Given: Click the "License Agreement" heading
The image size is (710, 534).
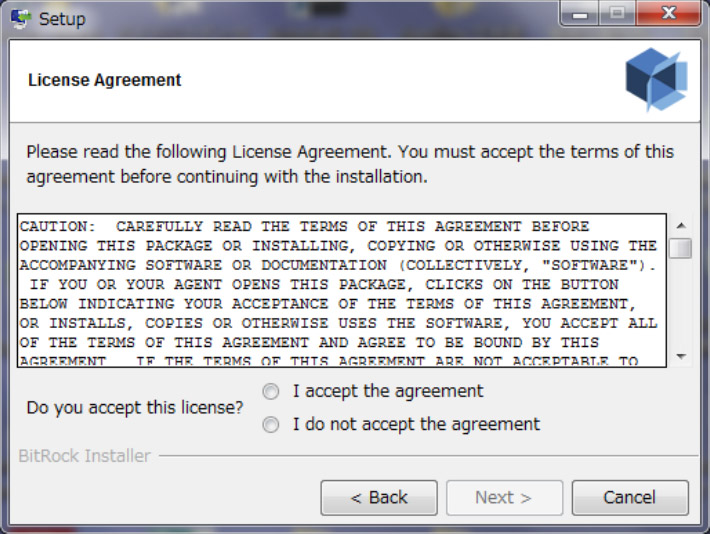Looking at the screenshot, I should 105,80.
